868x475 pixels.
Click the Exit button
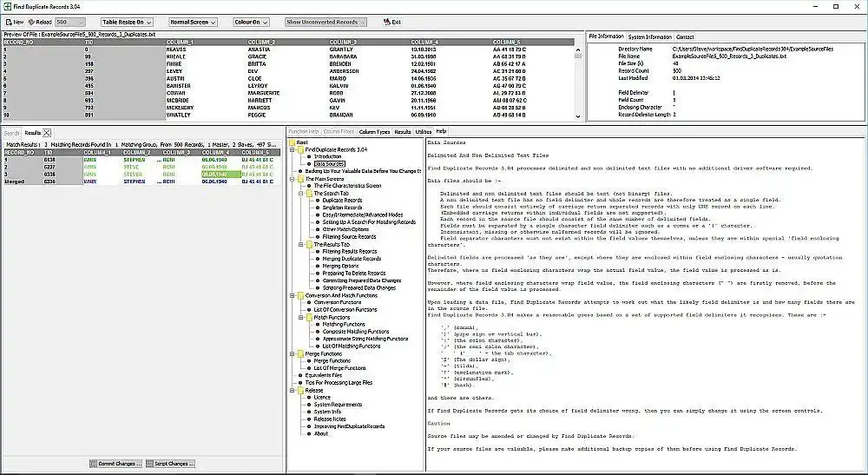392,23
